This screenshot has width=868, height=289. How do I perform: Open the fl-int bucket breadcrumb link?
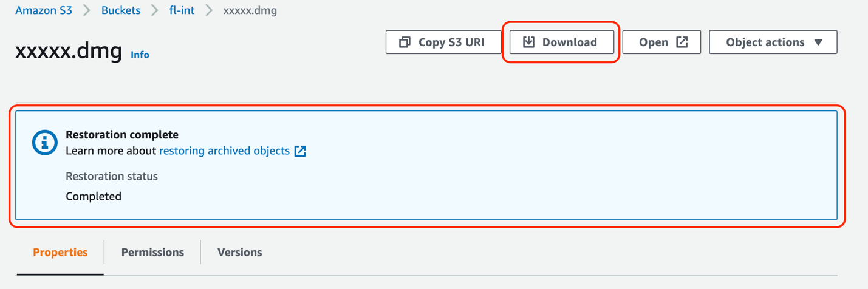tap(182, 11)
